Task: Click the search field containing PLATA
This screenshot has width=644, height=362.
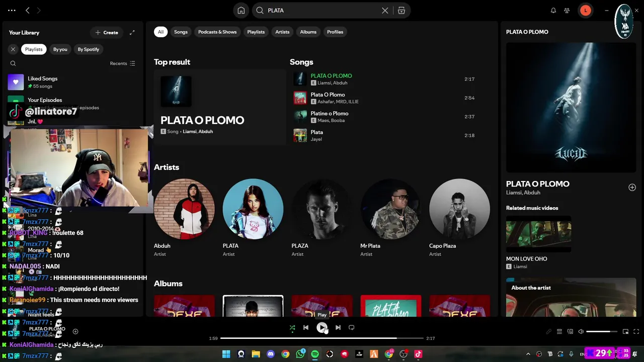Action: pyautogui.click(x=322, y=11)
